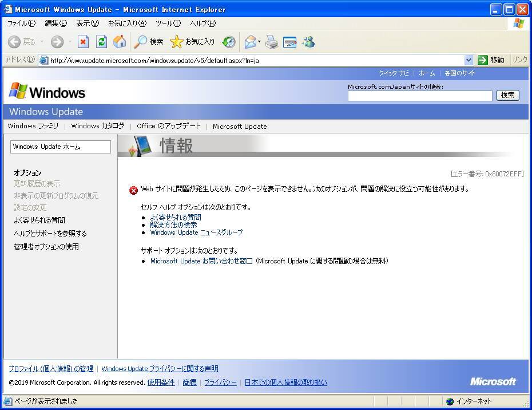
Task: Click the リンク links toolbar label
Action: [x=520, y=60]
